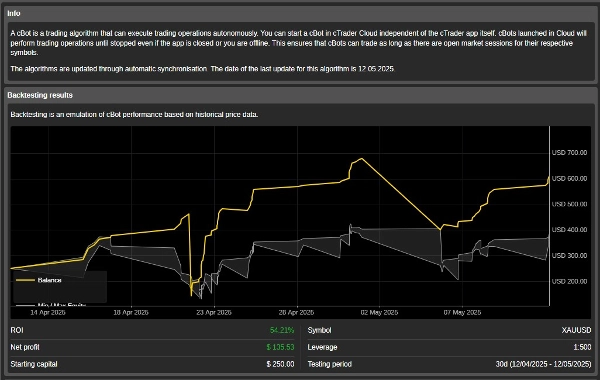
Task: Click the 18 Apr 2025 axis label
Action: [x=131, y=312]
